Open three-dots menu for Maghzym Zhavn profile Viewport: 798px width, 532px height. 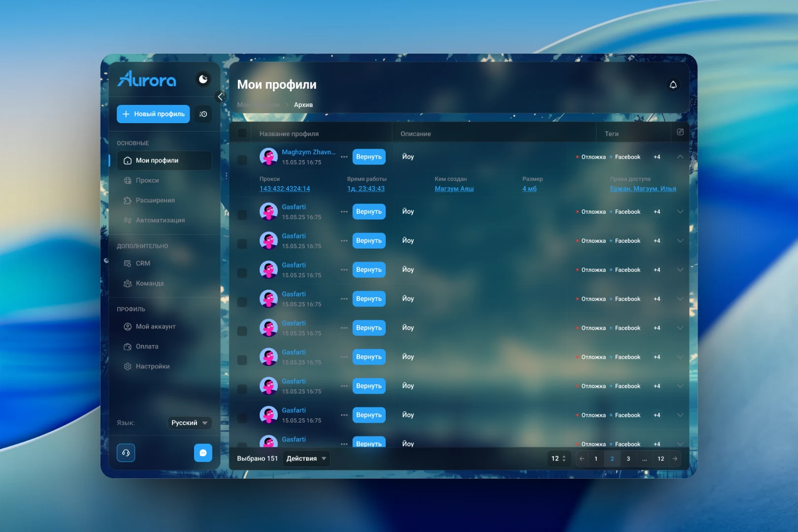coord(344,157)
